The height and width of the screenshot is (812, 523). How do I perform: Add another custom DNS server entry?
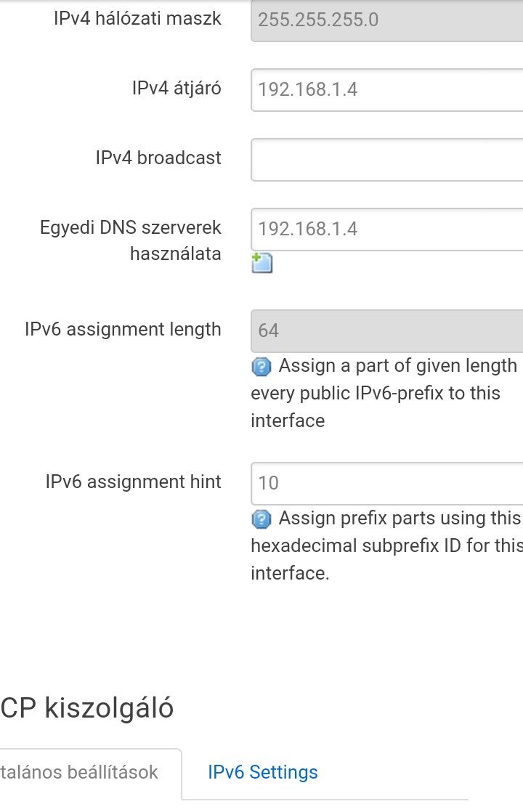(x=262, y=263)
